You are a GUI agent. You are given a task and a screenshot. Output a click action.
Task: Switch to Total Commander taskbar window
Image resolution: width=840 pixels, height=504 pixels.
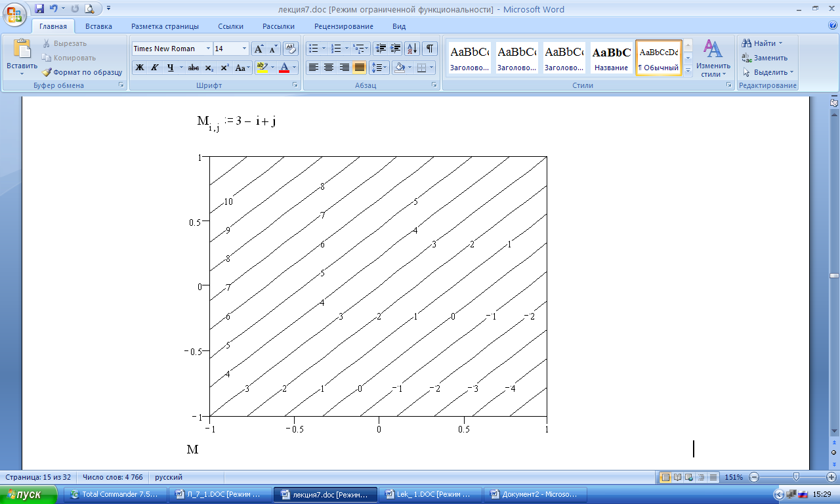click(115, 494)
